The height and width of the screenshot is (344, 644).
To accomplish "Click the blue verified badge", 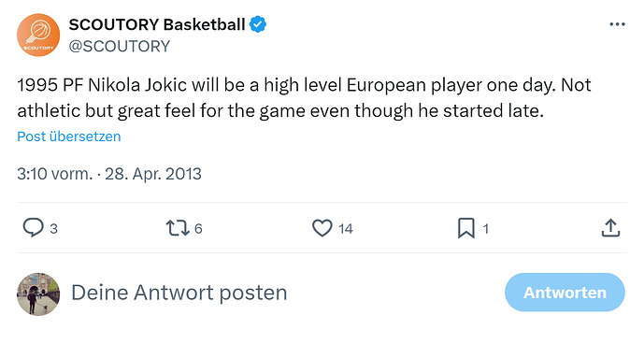I will [258, 24].
